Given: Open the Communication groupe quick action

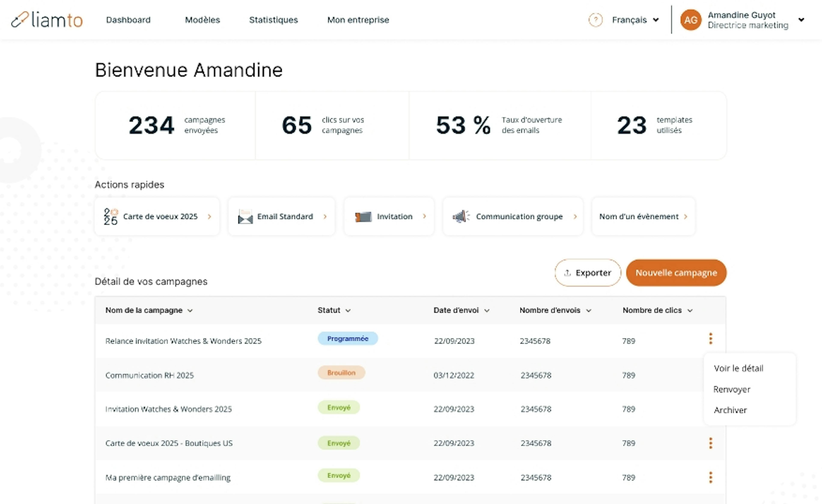Looking at the screenshot, I should (513, 217).
